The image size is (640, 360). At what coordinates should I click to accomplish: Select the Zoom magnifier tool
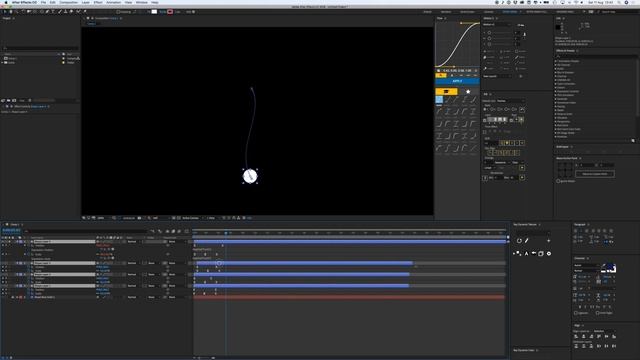click(16, 12)
